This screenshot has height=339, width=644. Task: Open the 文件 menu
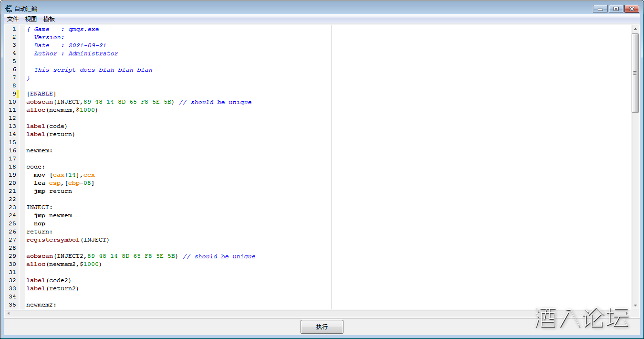point(12,19)
